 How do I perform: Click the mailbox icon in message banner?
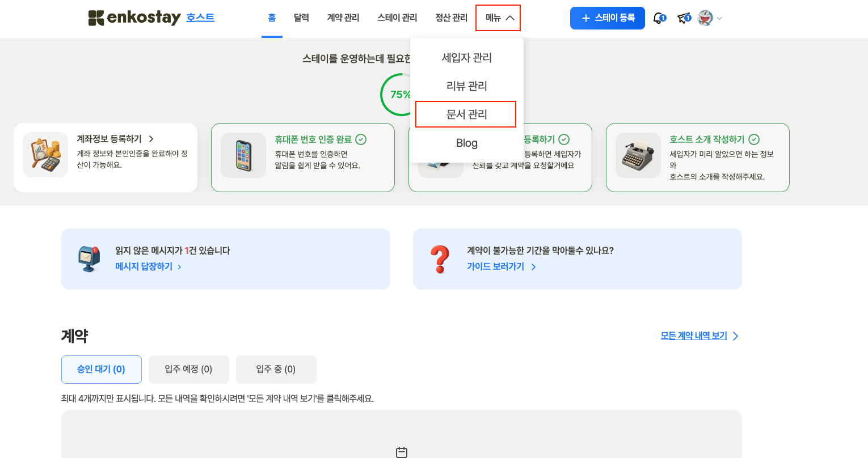[x=89, y=259]
